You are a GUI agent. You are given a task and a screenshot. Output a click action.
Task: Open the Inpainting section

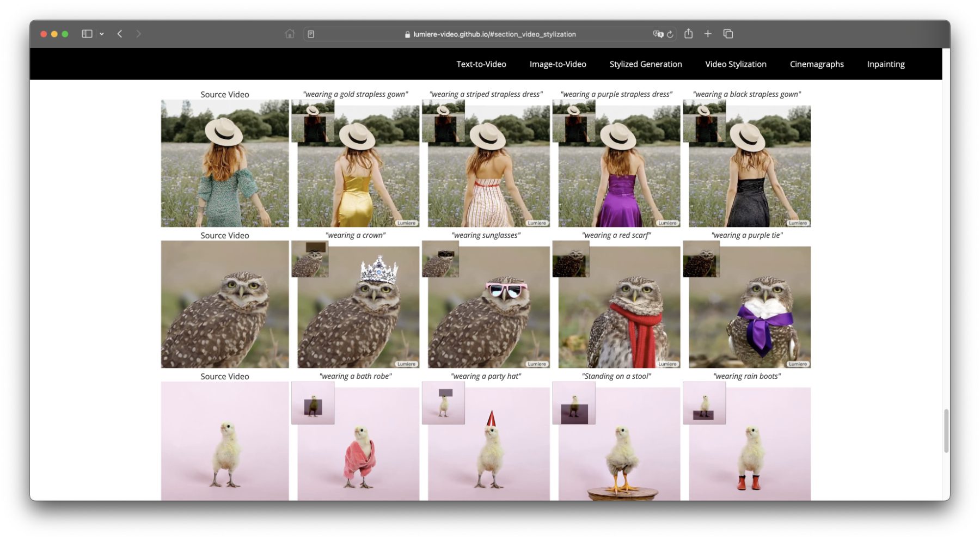[885, 64]
